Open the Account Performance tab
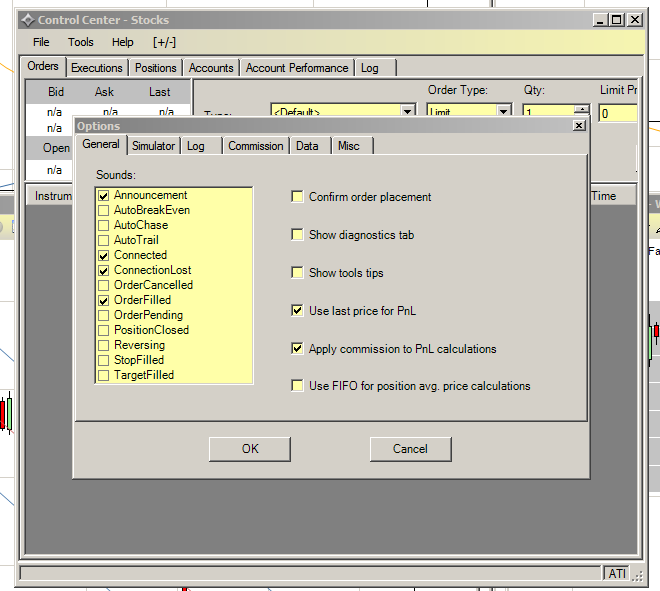The height and width of the screenshot is (591, 660). point(297,68)
